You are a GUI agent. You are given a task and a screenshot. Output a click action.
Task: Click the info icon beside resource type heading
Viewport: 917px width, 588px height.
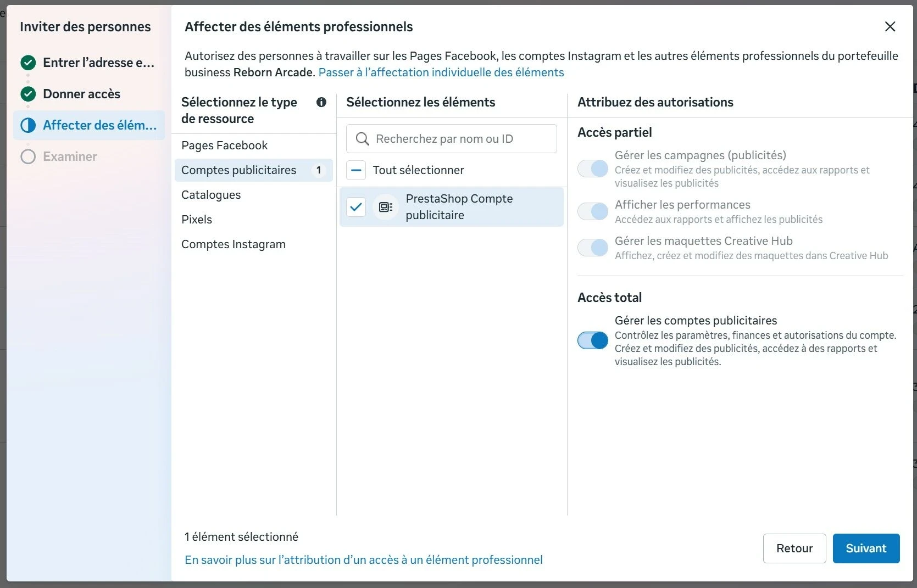pyautogui.click(x=321, y=102)
